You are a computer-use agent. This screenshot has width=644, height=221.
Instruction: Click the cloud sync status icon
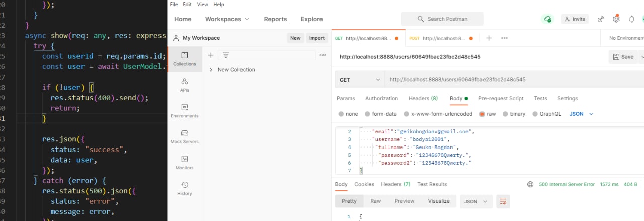coord(547,19)
